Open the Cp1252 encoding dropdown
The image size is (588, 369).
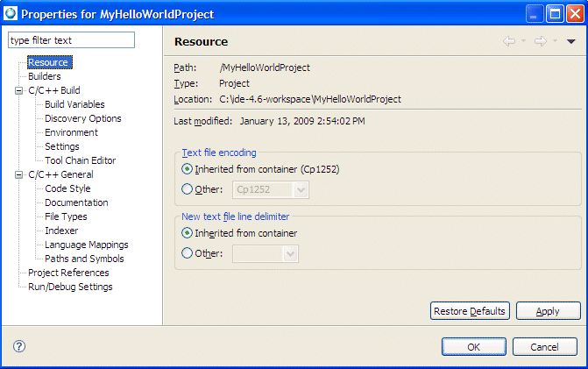301,188
